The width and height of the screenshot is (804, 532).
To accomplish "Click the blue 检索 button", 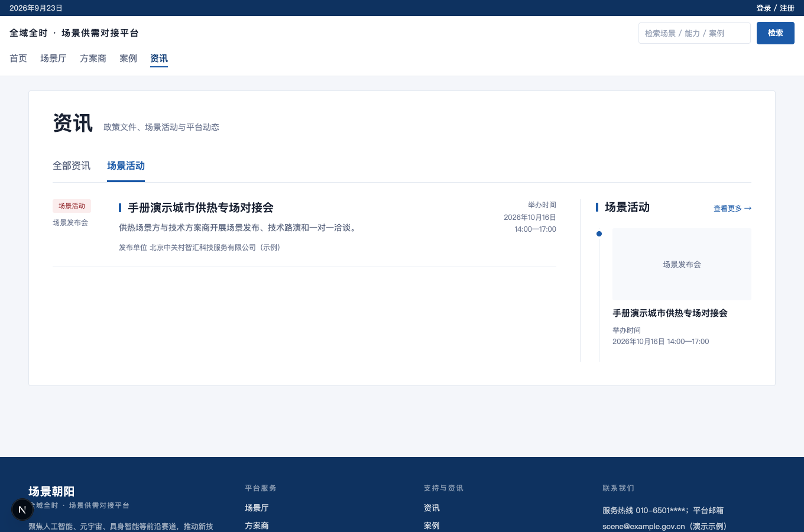I will (776, 33).
